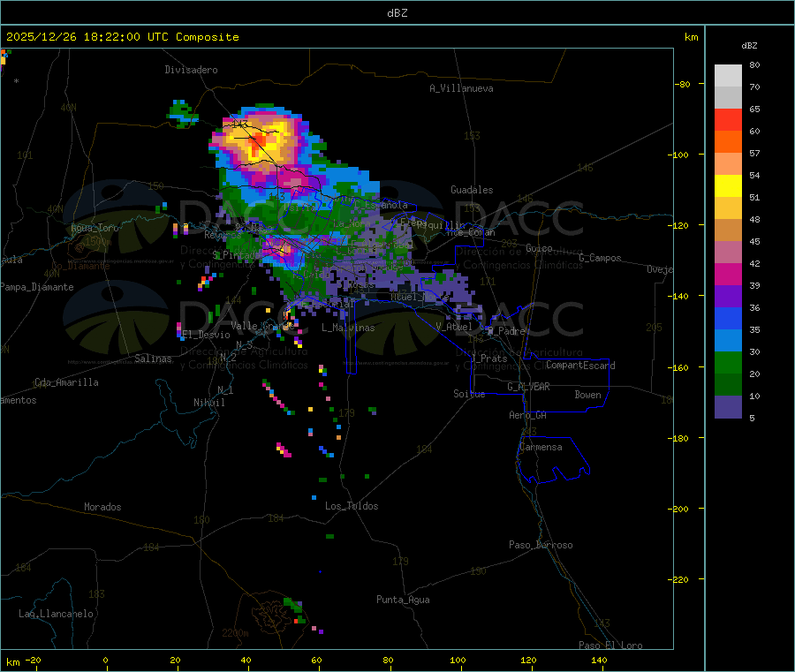Select the bright green 30-20 dBZ legend swatch
Screen dimensions: 795x672
(x=728, y=362)
